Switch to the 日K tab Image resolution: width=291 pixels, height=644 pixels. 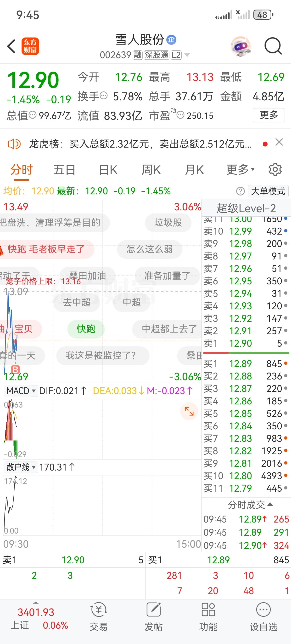click(108, 170)
